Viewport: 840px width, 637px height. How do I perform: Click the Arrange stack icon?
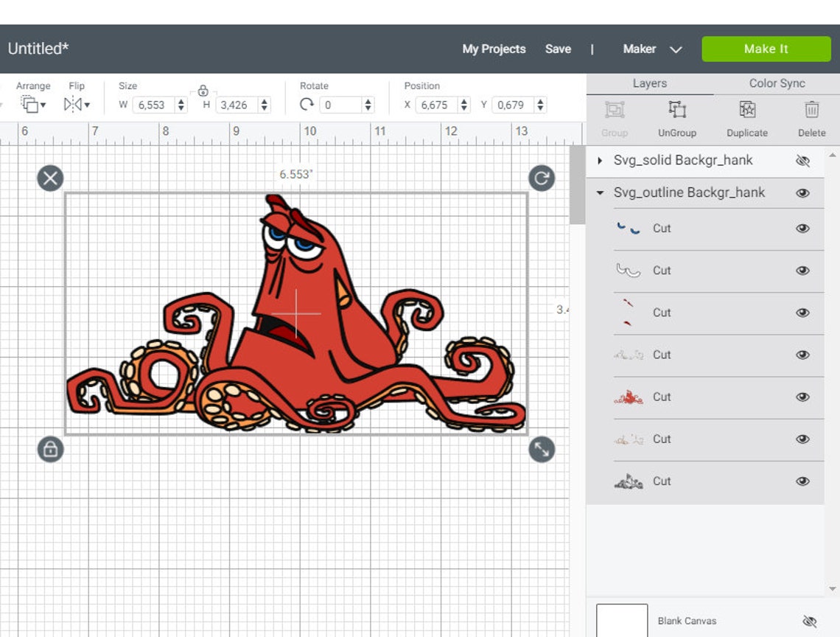[29, 104]
